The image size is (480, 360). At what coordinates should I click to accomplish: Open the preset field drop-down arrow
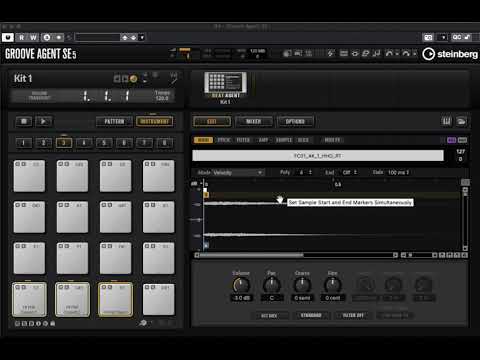142,37
